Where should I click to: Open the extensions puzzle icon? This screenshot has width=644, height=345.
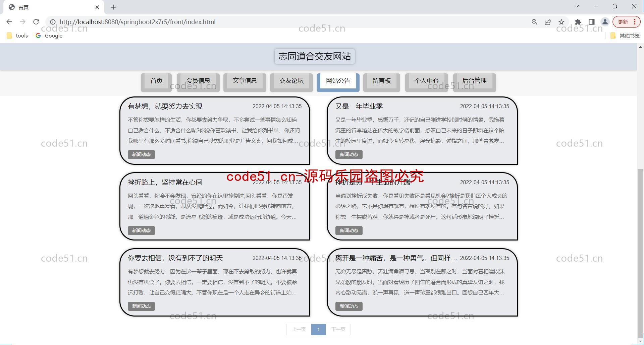click(x=578, y=22)
